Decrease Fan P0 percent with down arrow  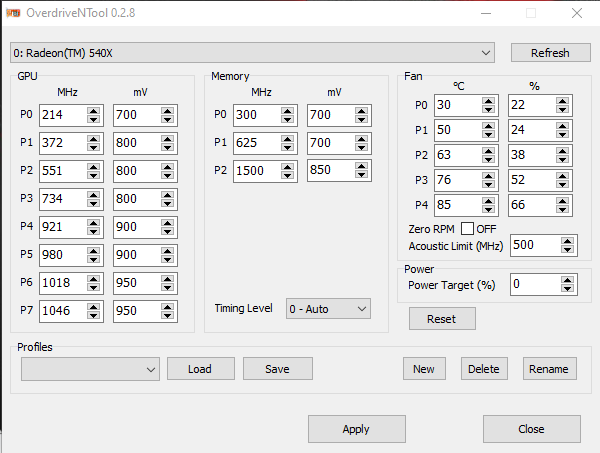click(x=562, y=109)
